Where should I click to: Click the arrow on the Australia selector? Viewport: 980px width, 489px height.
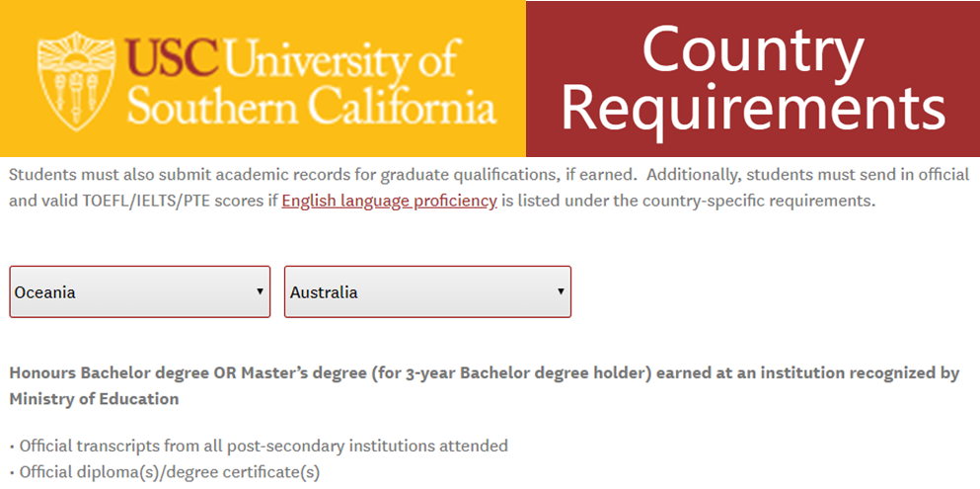[561, 292]
